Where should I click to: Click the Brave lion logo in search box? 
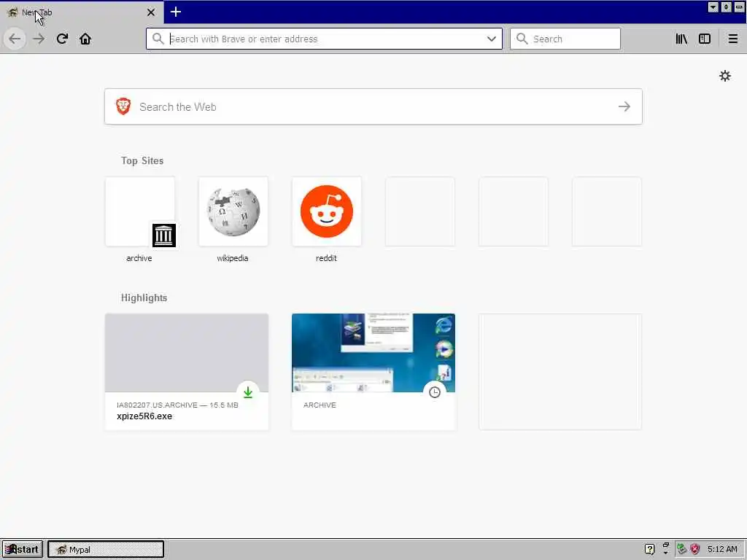point(123,106)
